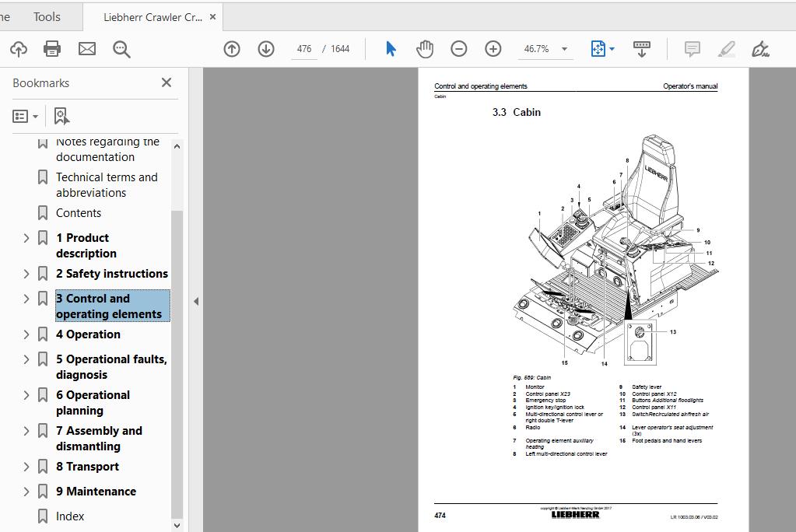Screen dimensions: 796x532
Task: Click bookmark icon beside Contents
Action: [x=43, y=212]
